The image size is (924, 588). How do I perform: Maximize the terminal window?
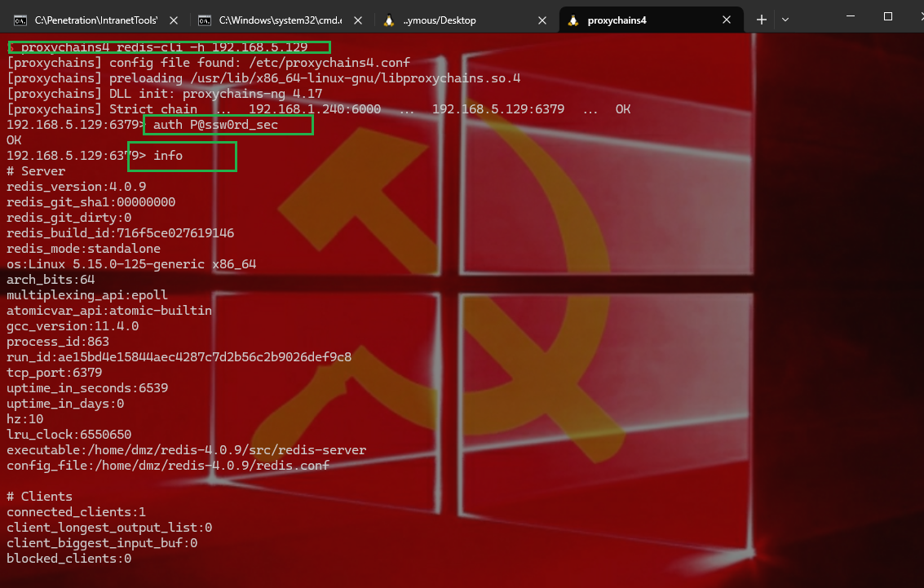click(x=888, y=16)
